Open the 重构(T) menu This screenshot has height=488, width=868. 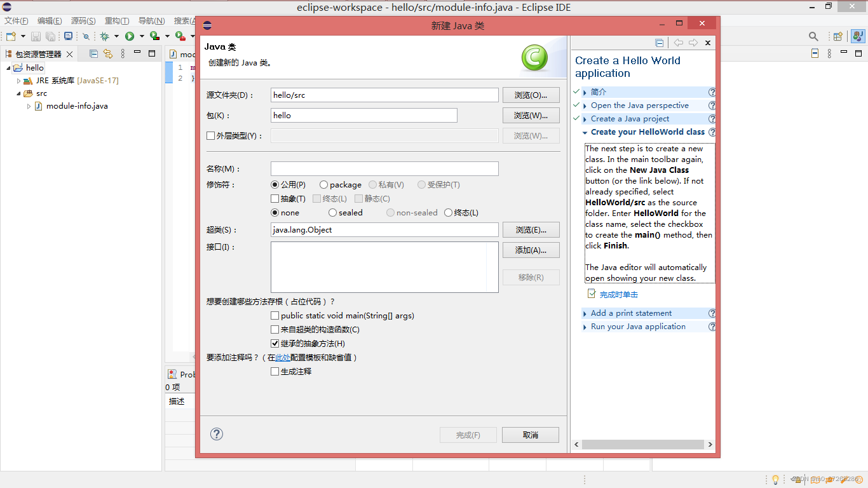pyautogui.click(x=117, y=21)
